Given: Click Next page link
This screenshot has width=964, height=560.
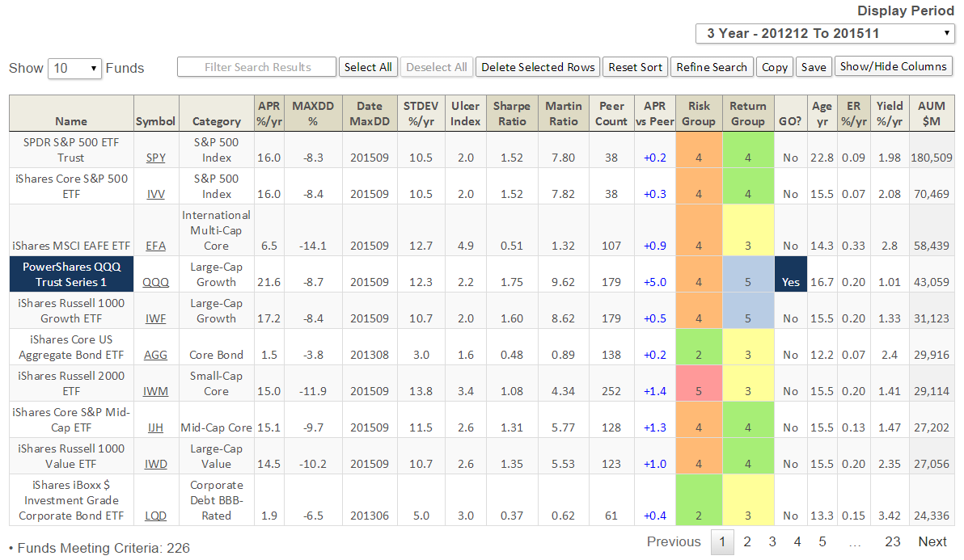Looking at the screenshot, I should (x=932, y=541).
